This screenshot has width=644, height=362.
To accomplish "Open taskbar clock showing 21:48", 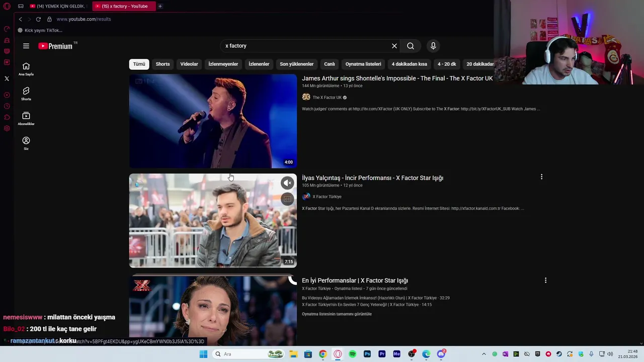I will tap(628, 354).
